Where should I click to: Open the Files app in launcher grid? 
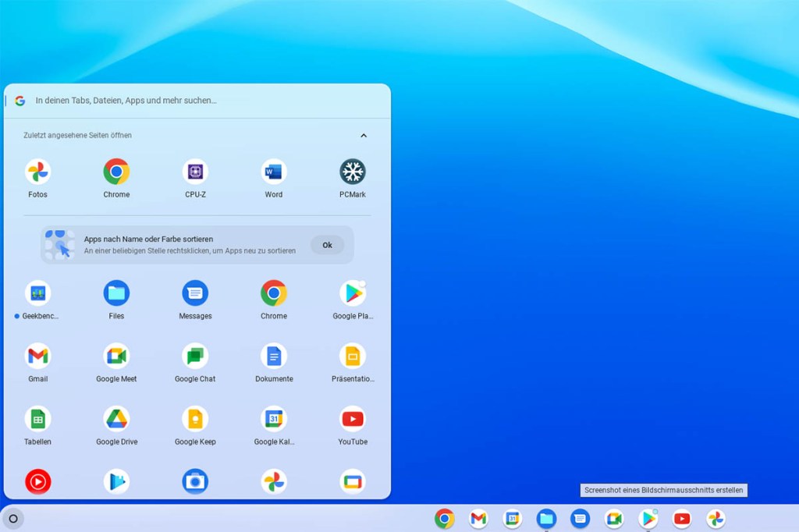click(116, 293)
